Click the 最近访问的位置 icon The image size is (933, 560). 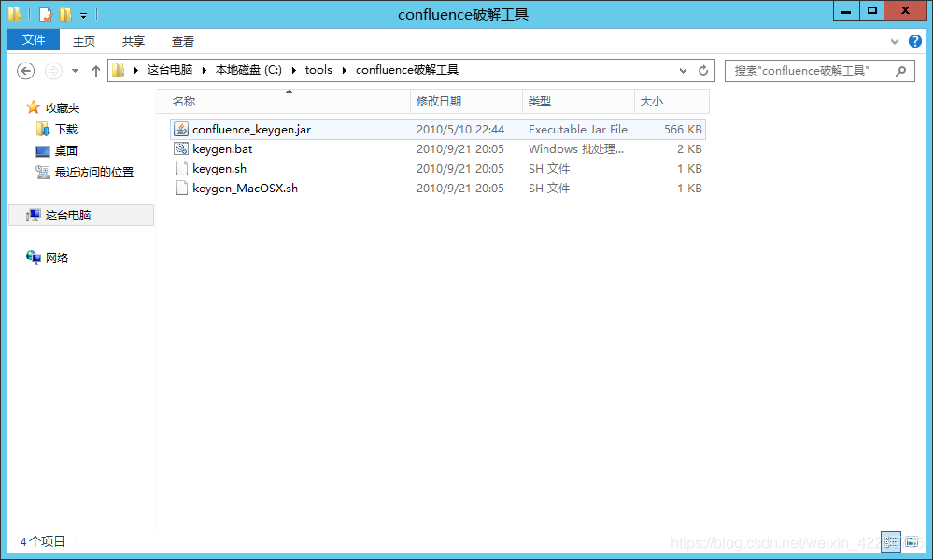43,172
